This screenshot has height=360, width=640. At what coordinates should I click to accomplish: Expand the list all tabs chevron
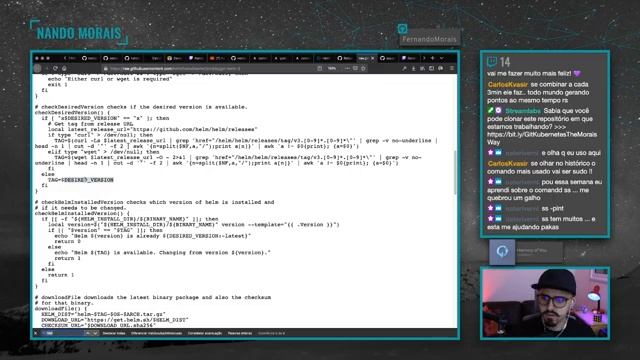point(442,58)
